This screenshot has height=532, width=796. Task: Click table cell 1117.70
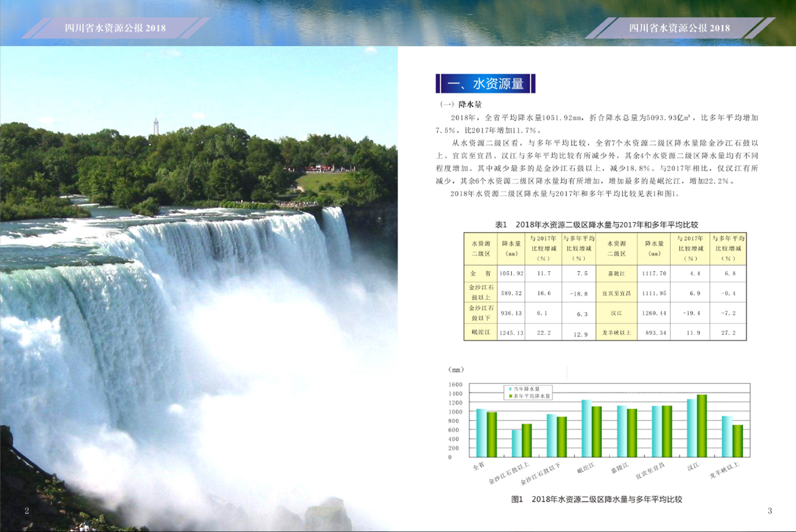pyautogui.click(x=655, y=274)
